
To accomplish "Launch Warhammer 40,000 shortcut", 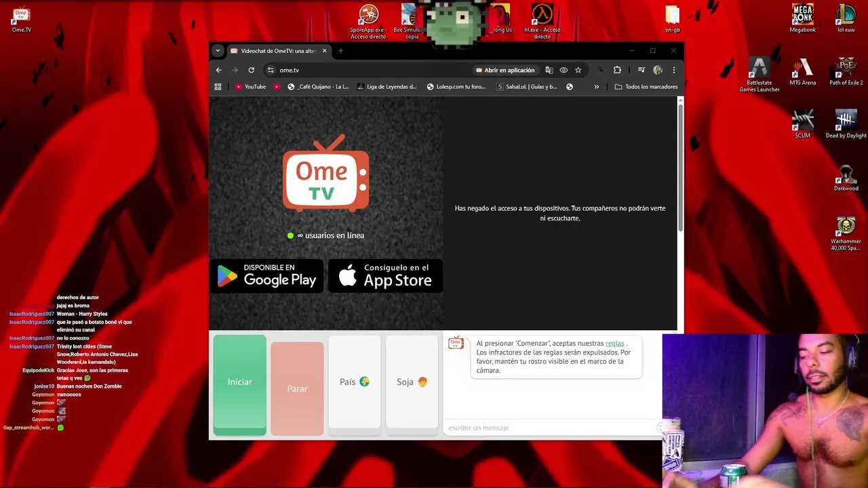I will [846, 234].
